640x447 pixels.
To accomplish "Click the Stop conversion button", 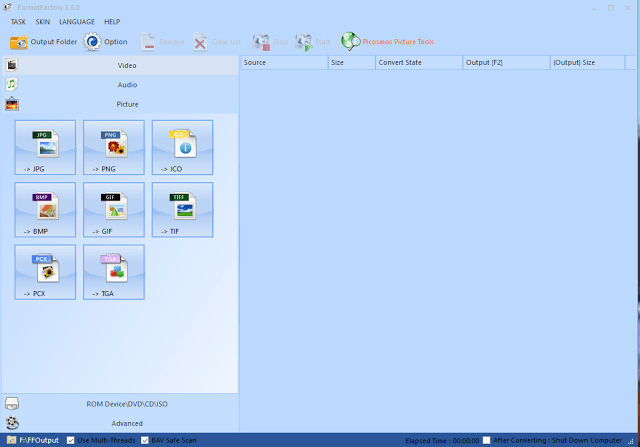I will [270, 42].
